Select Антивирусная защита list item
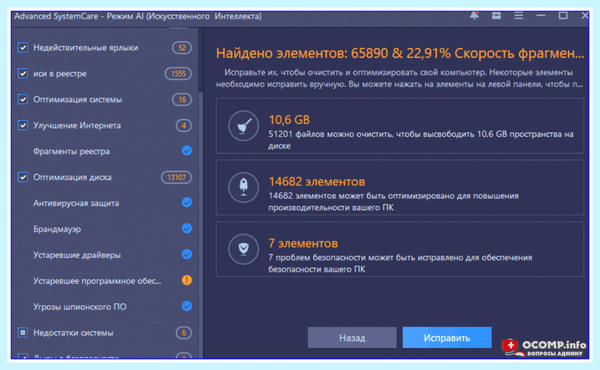This screenshot has height=370, width=600. click(x=76, y=203)
